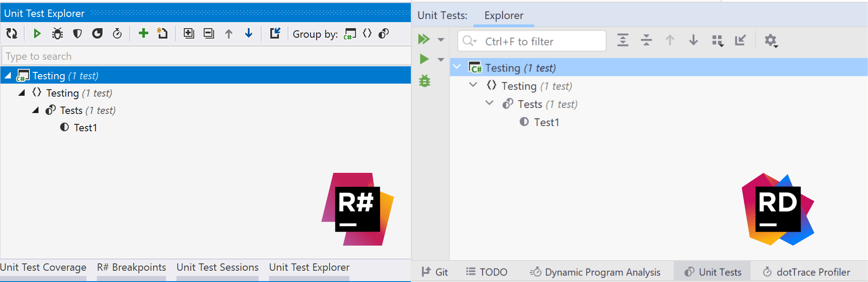Click the double-arrow Run All Tests icon in Rider
This screenshot has height=282, width=868.
click(x=424, y=39)
